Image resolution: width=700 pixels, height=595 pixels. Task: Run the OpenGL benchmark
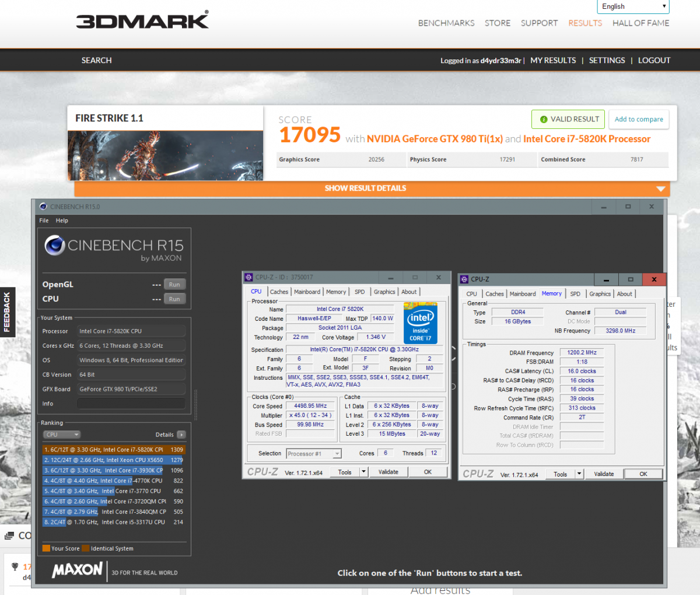pyautogui.click(x=174, y=285)
